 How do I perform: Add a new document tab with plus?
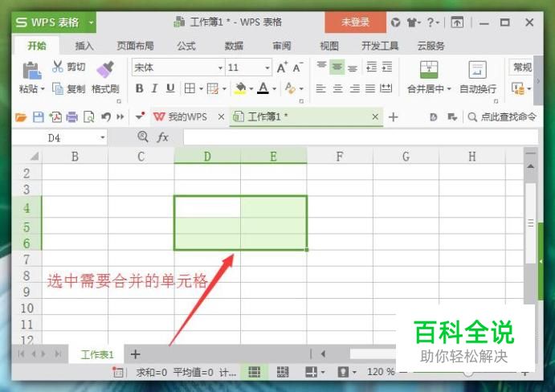tap(394, 116)
